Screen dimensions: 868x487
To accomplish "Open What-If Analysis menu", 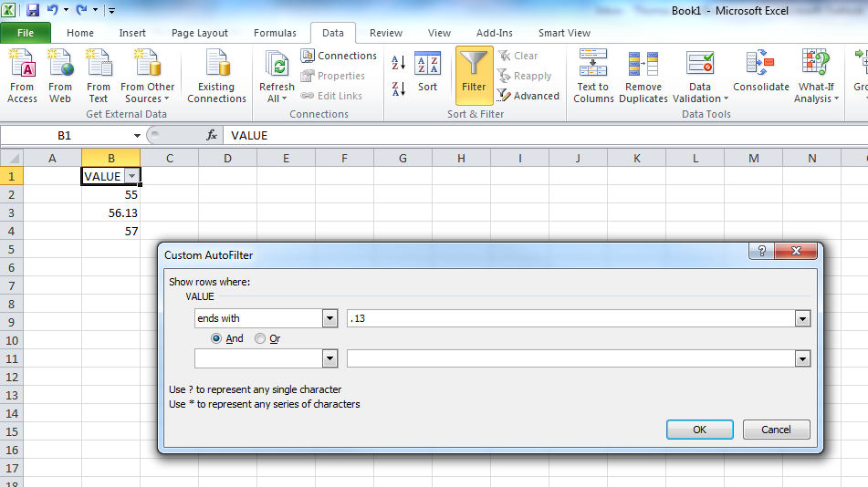I will click(817, 76).
